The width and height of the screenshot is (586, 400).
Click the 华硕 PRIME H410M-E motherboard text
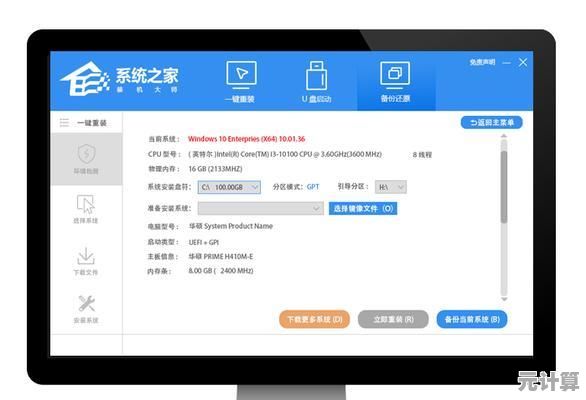[x=220, y=256]
